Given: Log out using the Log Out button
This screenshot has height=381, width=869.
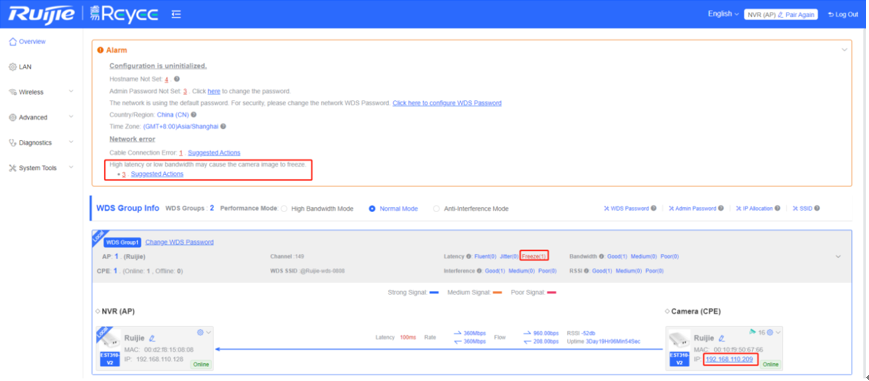Looking at the screenshot, I should tap(843, 14).
